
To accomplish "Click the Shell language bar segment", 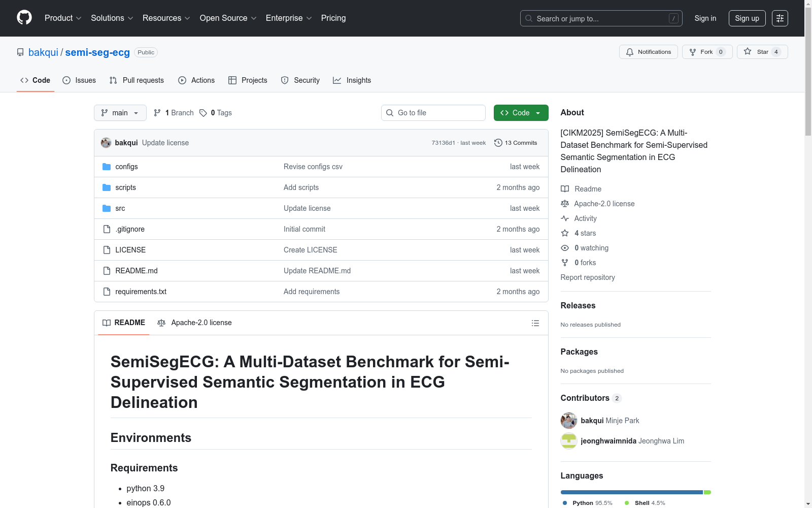I will pos(707,492).
